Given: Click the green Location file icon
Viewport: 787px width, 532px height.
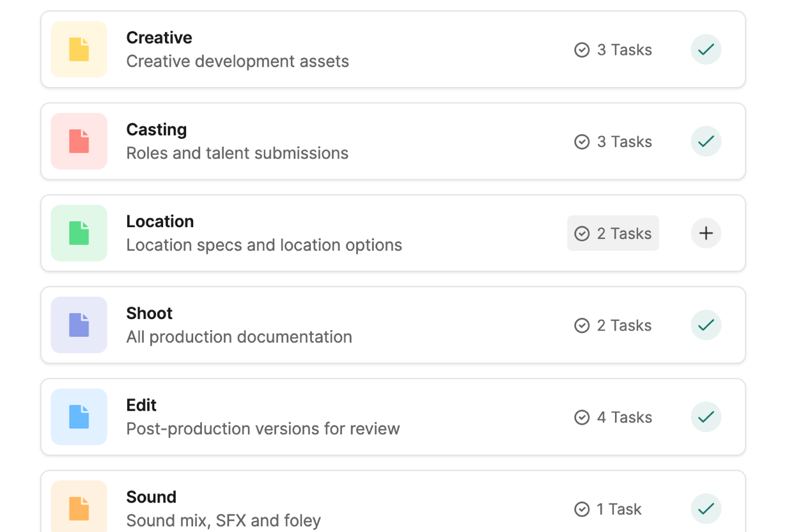Looking at the screenshot, I should tap(79, 233).
